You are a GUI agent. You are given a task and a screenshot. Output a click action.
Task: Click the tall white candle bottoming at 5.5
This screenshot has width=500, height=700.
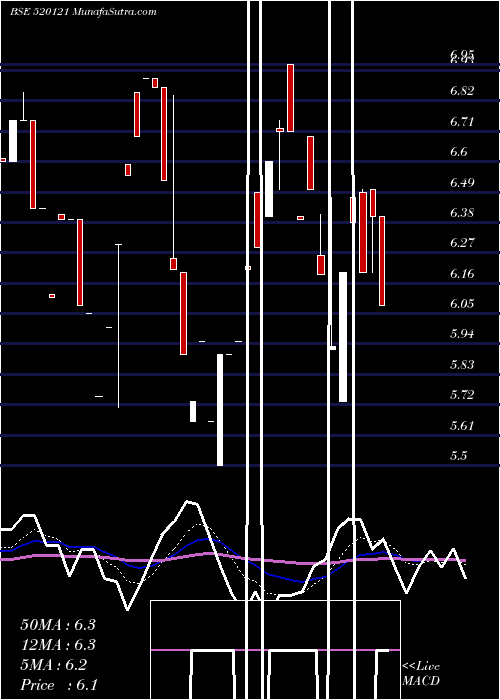point(220,410)
